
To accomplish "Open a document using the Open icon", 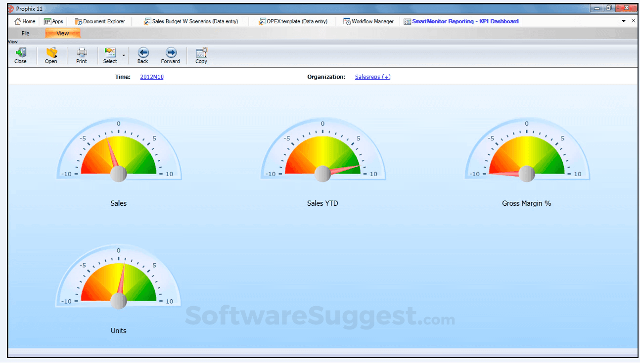I will (x=51, y=55).
